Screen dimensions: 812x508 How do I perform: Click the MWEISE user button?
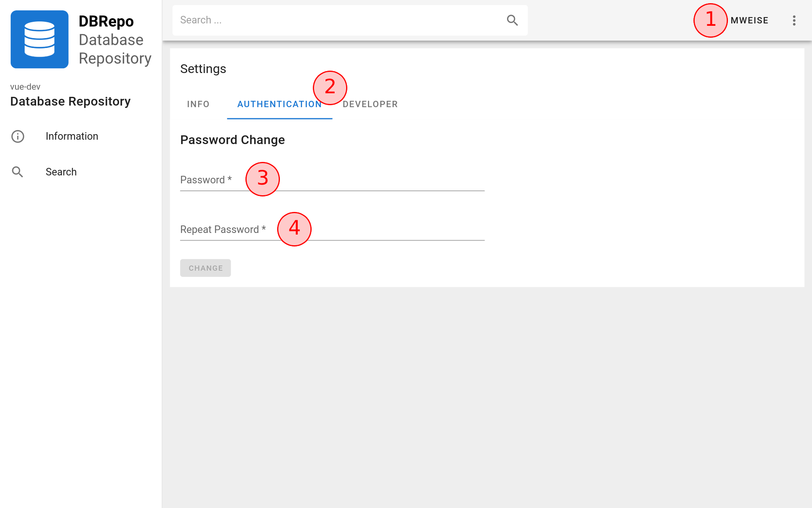749,20
